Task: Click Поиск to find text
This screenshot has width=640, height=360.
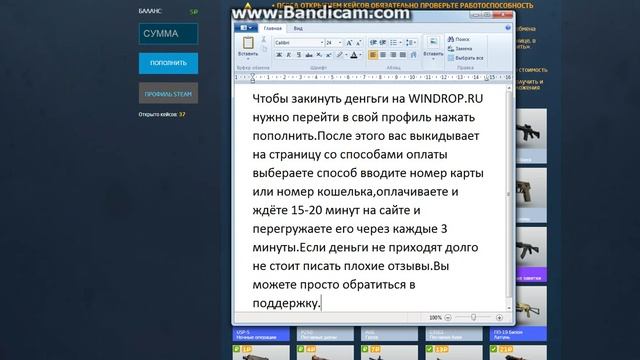Action: point(459,39)
